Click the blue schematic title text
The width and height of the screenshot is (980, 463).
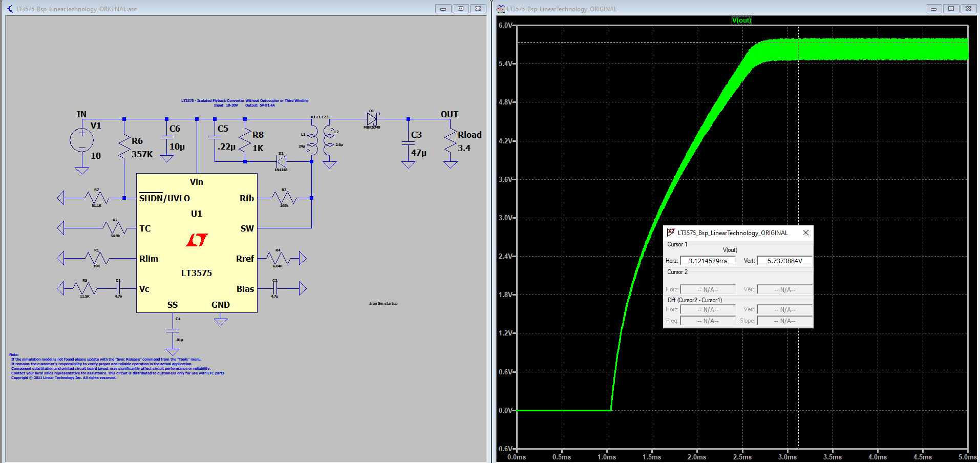[x=245, y=103]
